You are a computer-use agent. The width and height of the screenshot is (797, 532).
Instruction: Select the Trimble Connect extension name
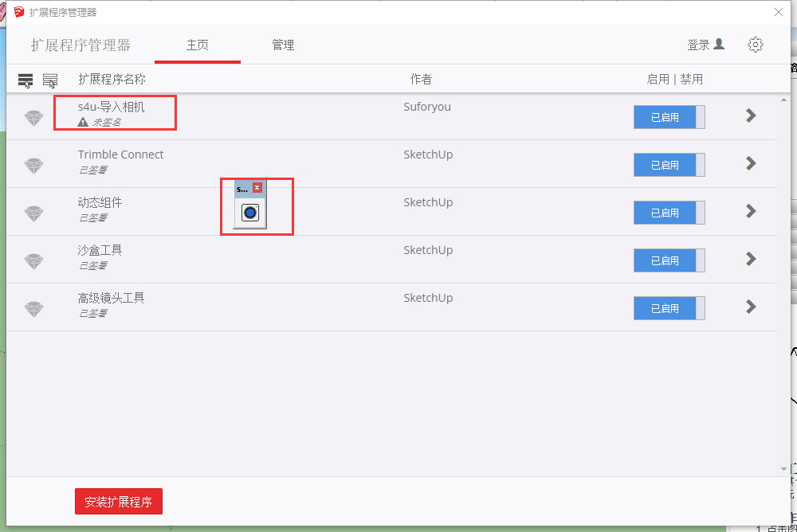pos(120,155)
